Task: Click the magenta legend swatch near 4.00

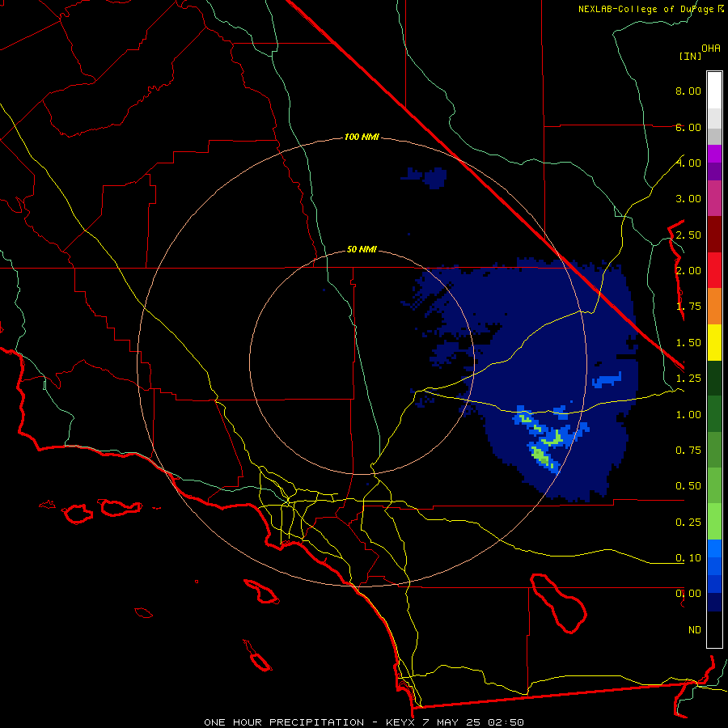Action: point(714,154)
